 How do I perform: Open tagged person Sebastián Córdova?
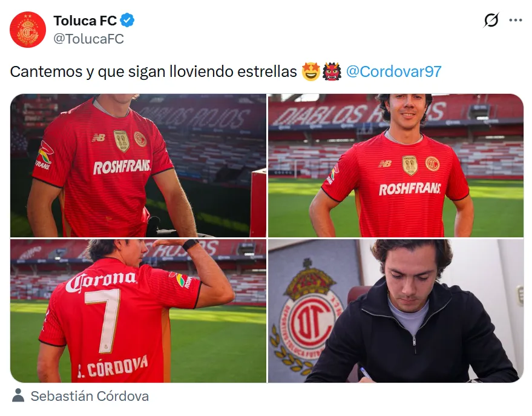tap(90, 396)
